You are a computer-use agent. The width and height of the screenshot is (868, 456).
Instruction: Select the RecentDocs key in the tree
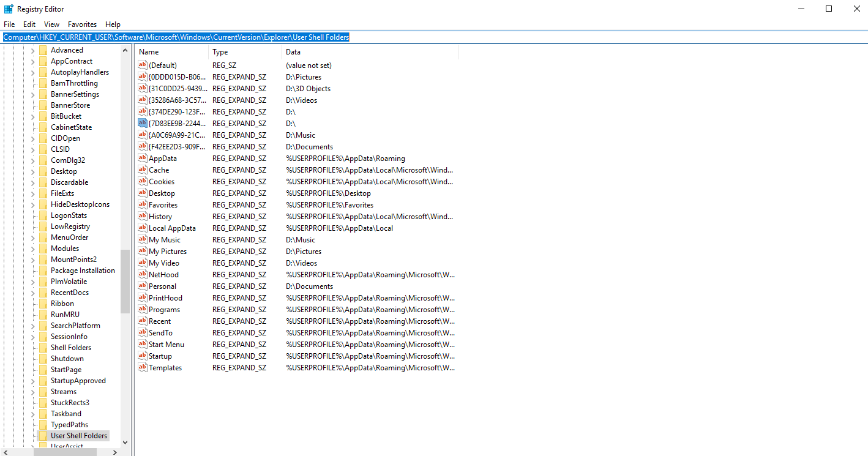(70, 293)
